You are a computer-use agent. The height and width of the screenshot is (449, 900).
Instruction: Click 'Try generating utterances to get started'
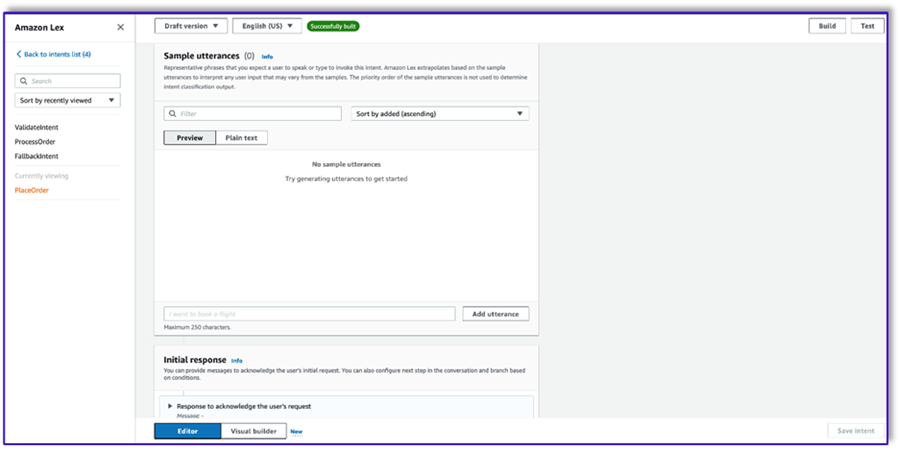[x=346, y=179]
